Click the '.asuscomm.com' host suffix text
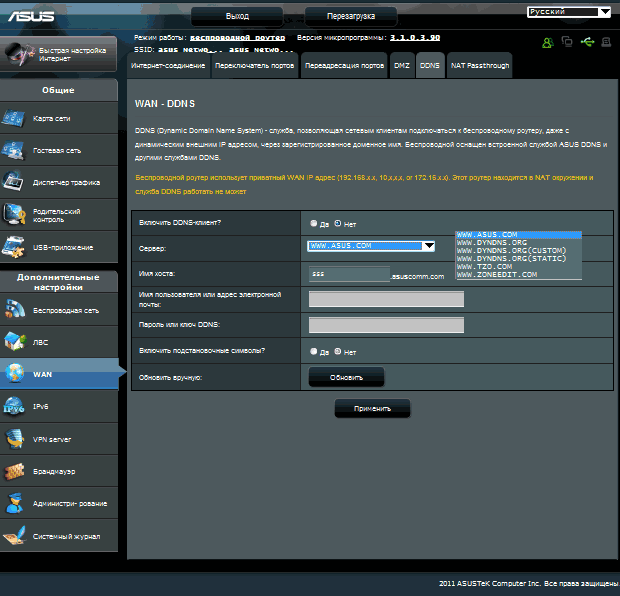This screenshot has height=596, width=620. (418, 276)
